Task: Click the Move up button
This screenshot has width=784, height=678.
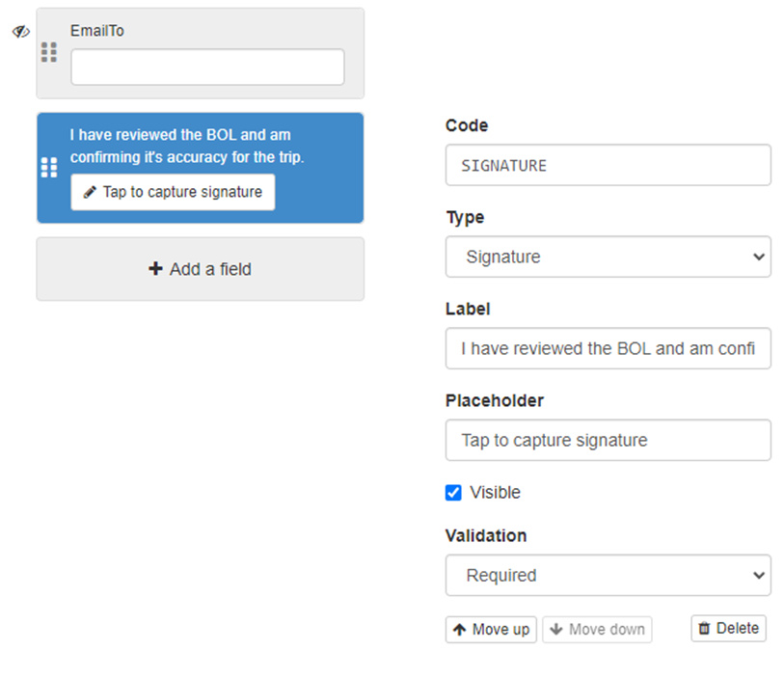Action: (491, 630)
